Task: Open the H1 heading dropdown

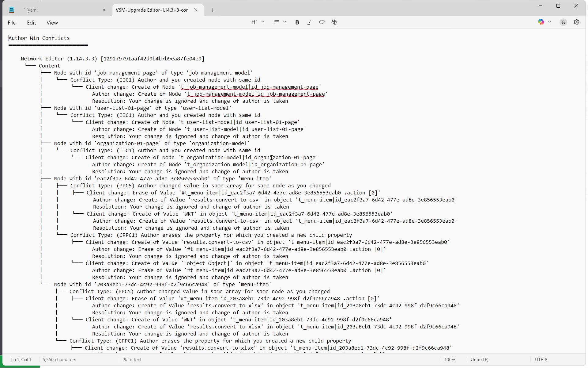Action: [x=258, y=22]
